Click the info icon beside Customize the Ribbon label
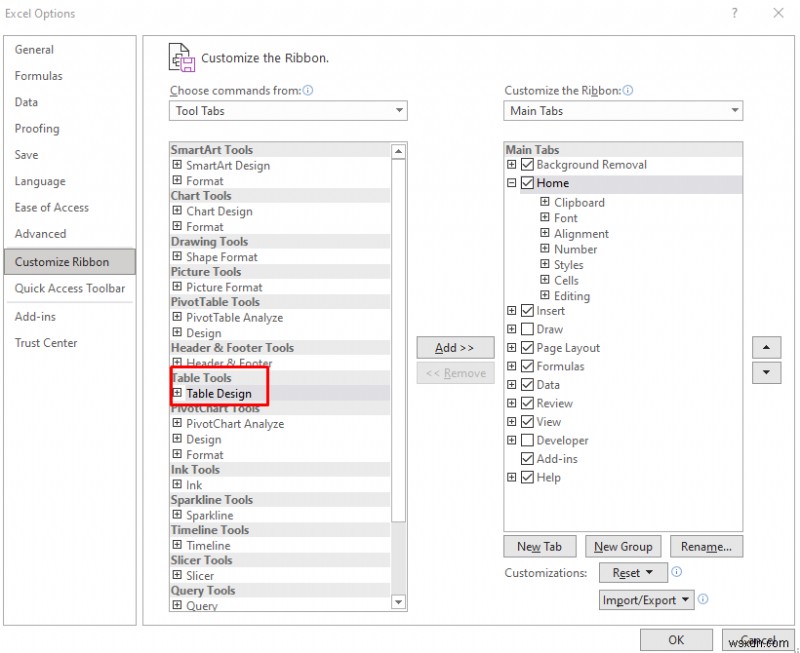The height and width of the screenshot is (653, 800). 628,90
